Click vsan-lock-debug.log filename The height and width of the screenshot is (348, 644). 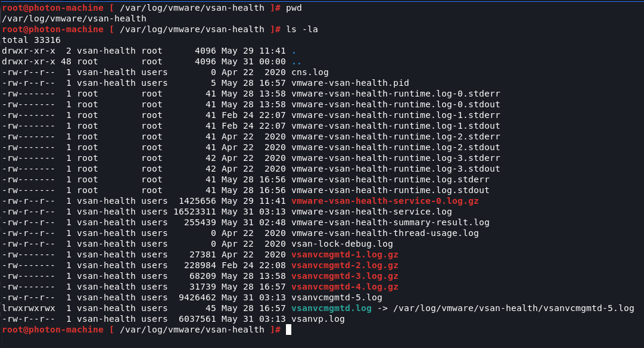coord(342,244)
